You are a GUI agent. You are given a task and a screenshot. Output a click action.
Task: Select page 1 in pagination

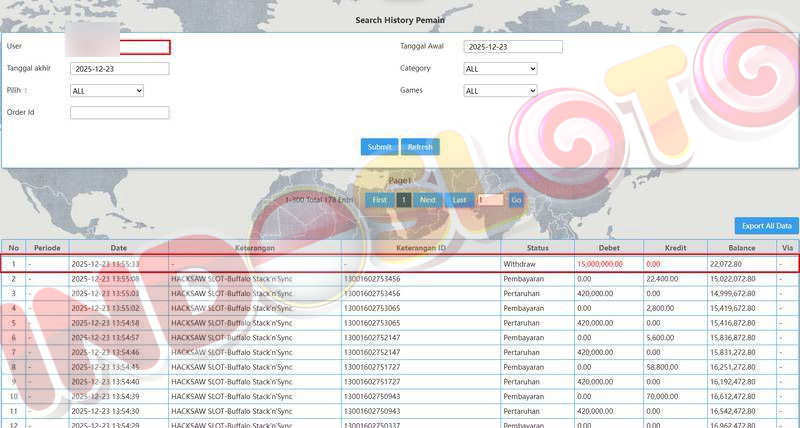[x=403, y=200]
